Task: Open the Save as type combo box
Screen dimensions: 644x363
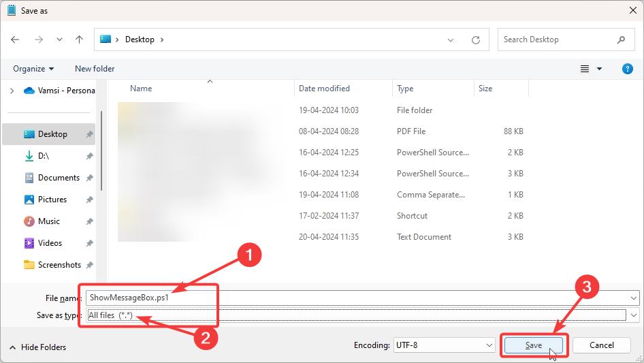Action: point(363,315)
